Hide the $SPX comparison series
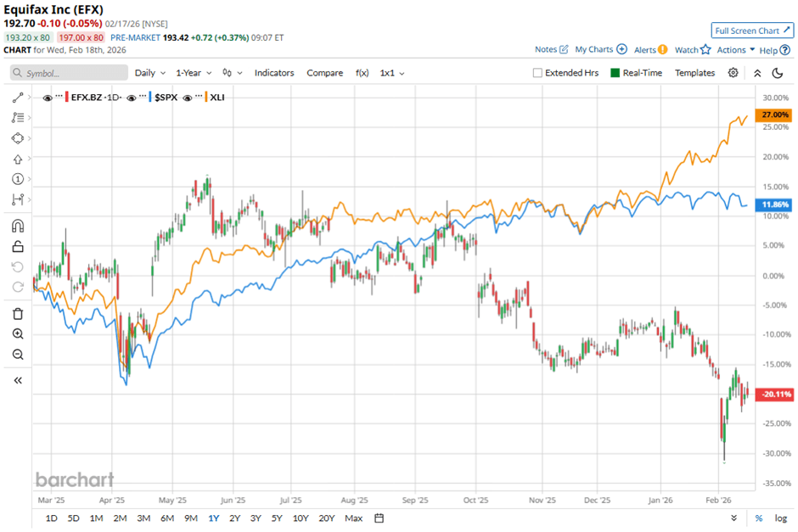798x532 pixels. coord(132,97)
